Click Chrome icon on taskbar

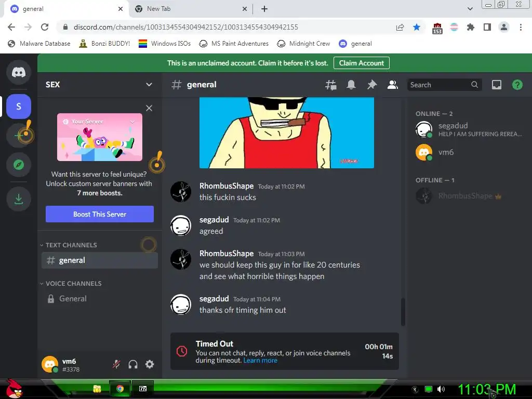point(120,389)
